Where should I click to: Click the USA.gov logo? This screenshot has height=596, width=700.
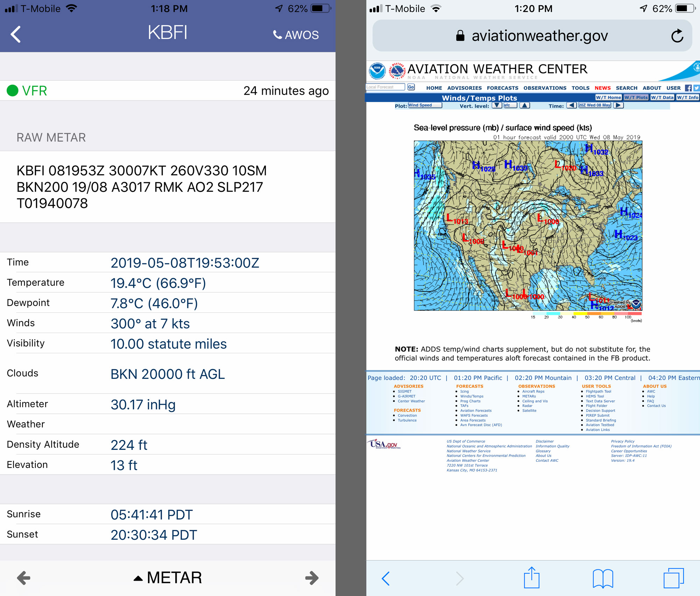coord(385,444)
